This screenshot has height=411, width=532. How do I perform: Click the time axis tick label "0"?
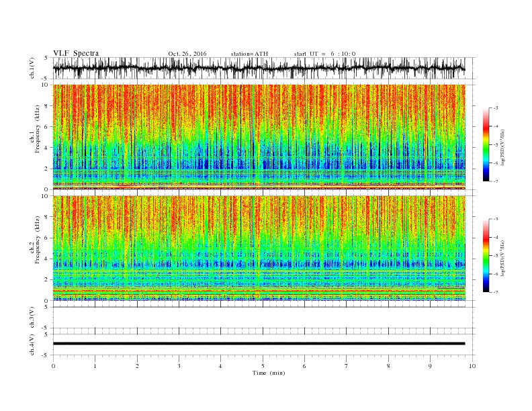(x=53, y=366)
